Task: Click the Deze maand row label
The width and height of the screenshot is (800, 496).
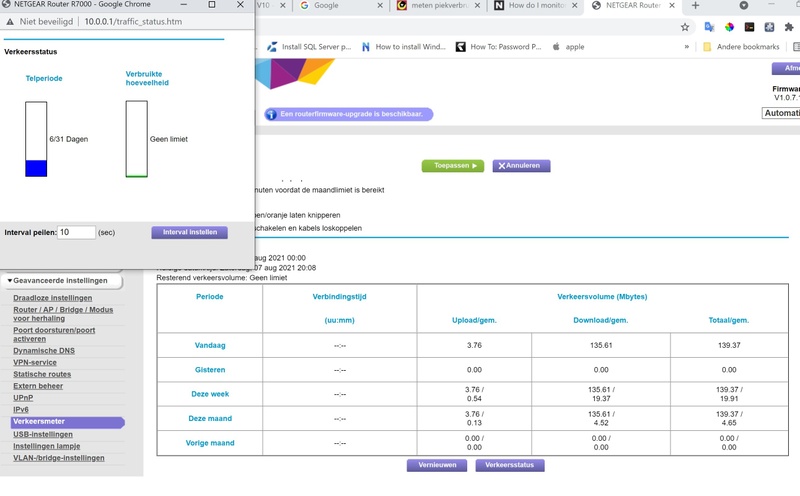Action: click(x=210, y=419)
